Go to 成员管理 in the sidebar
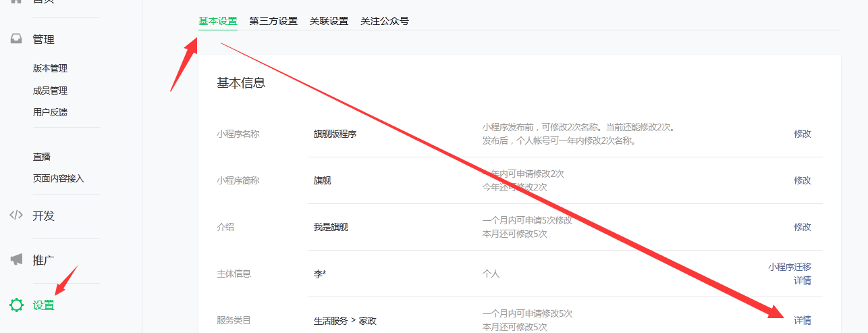The image size is (868, 333). (50, 91)
